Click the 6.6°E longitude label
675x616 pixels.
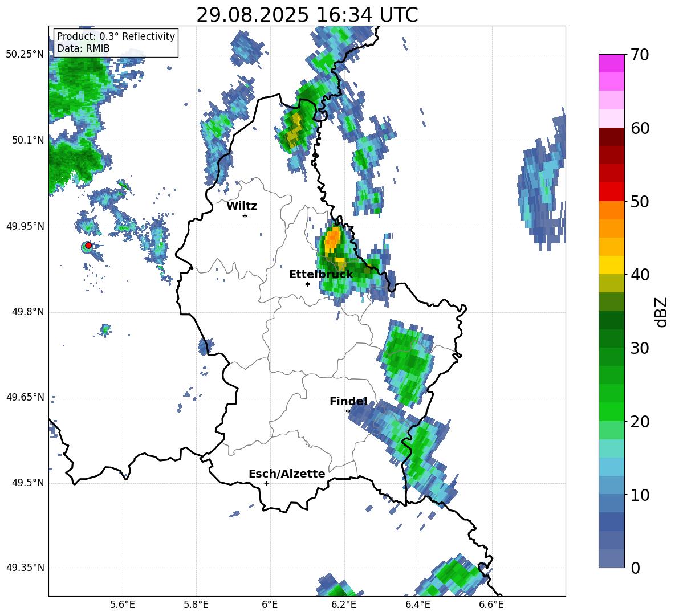point(491,605)
